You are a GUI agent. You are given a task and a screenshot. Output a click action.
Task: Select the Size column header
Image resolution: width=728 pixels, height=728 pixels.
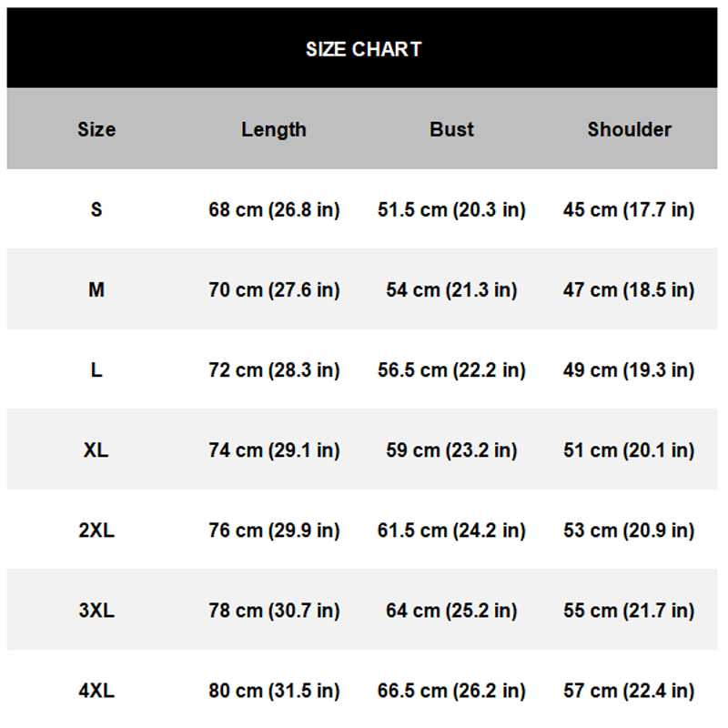(96, 129)
